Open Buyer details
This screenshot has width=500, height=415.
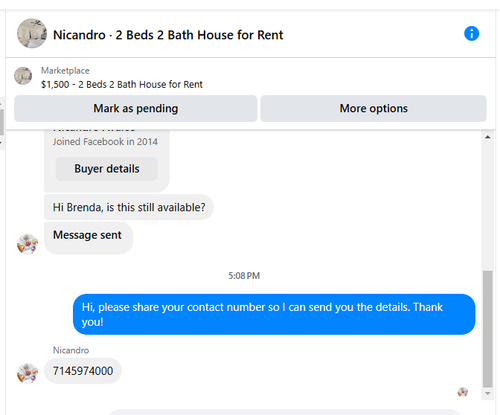[107, 169]
